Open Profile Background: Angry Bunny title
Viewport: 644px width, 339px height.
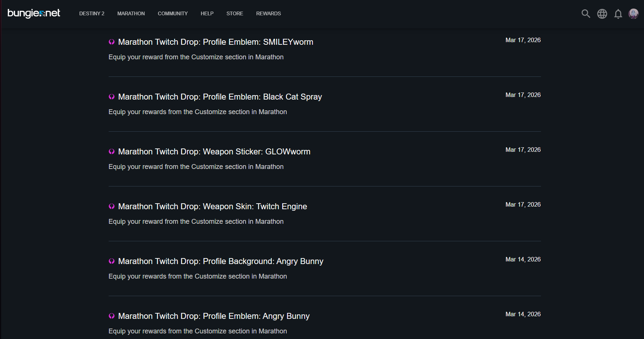(221, 261)
